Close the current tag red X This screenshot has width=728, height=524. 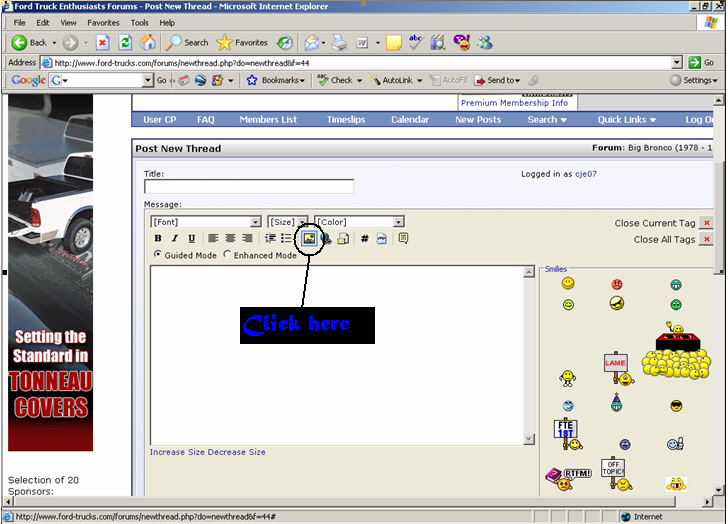click(707, 223)
